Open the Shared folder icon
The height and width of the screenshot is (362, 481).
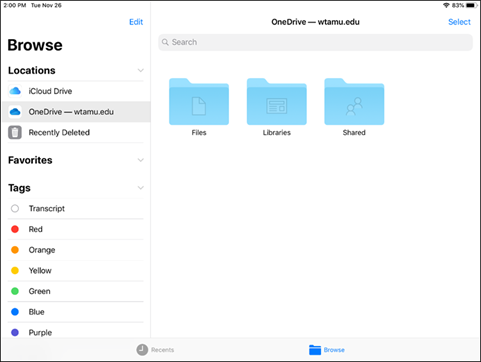click(x=354, y=102)
